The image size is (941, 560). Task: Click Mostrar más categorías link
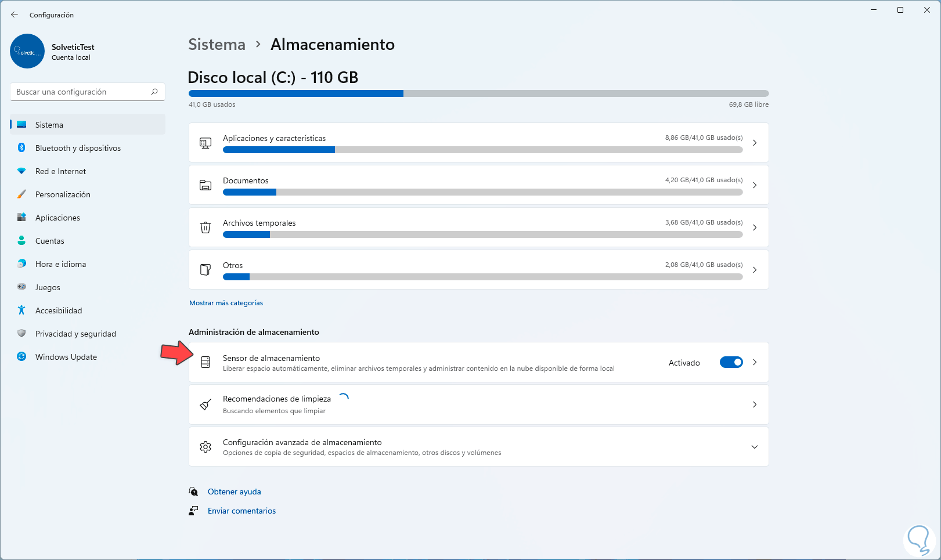click(x=226, y=303)
